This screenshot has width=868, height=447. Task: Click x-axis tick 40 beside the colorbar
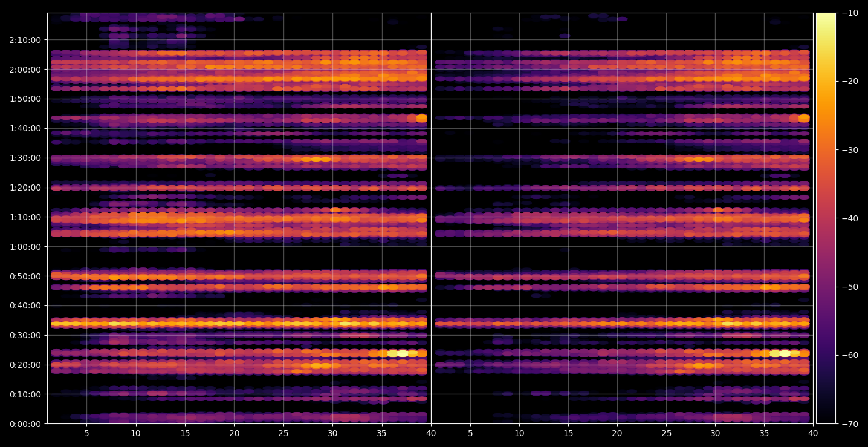[813, 433]
